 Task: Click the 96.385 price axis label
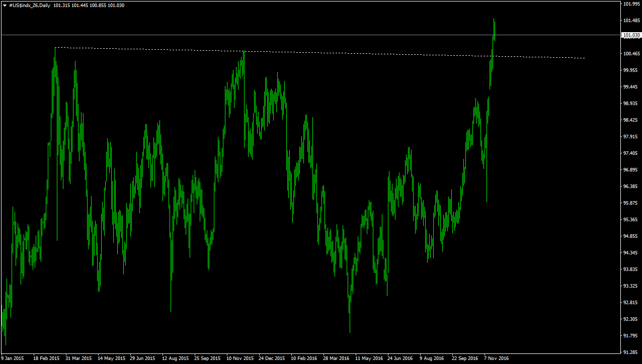[631, 187]
